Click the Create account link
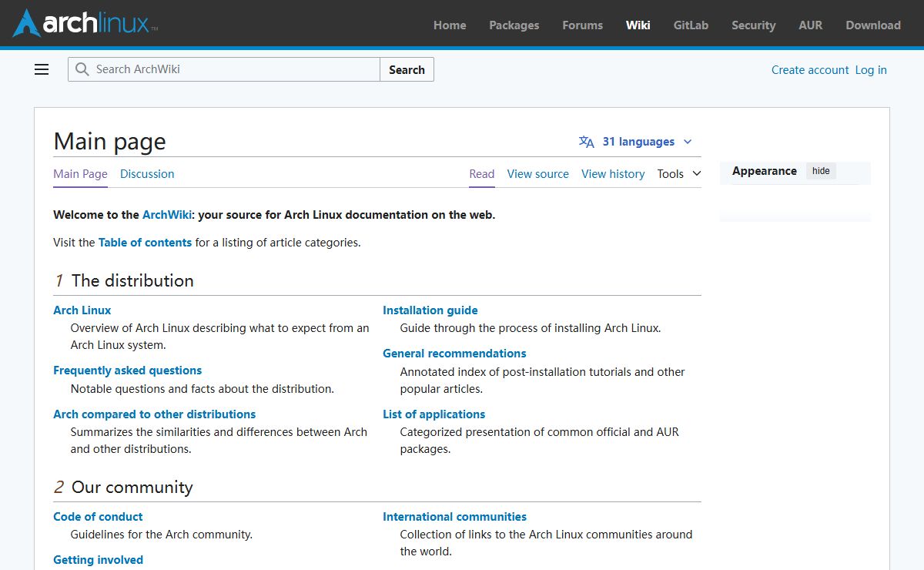Viewport: 924px width, 570px height. point(810,69)
